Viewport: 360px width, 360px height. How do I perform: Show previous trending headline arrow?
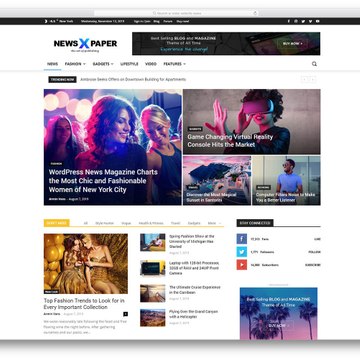point(304,79)
